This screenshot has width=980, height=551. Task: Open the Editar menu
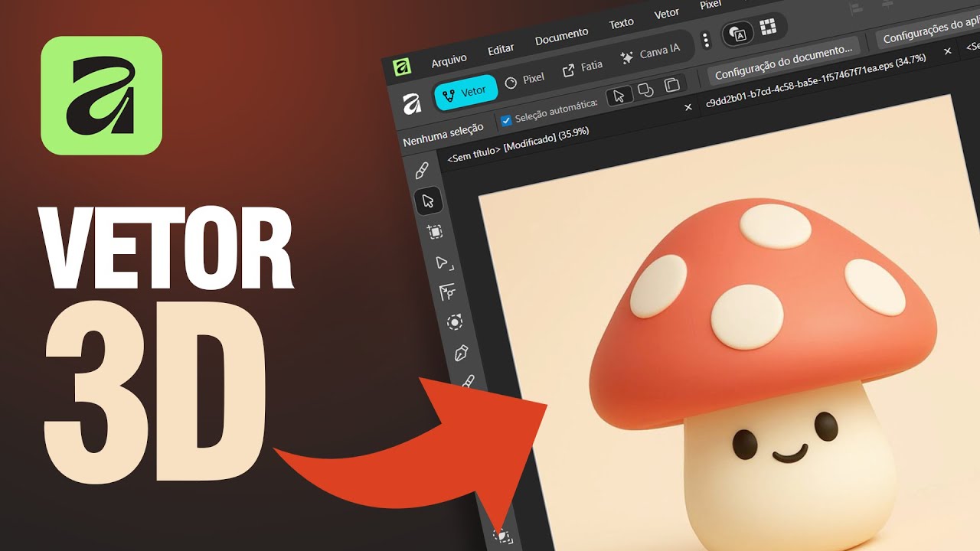tap(501, 50)
